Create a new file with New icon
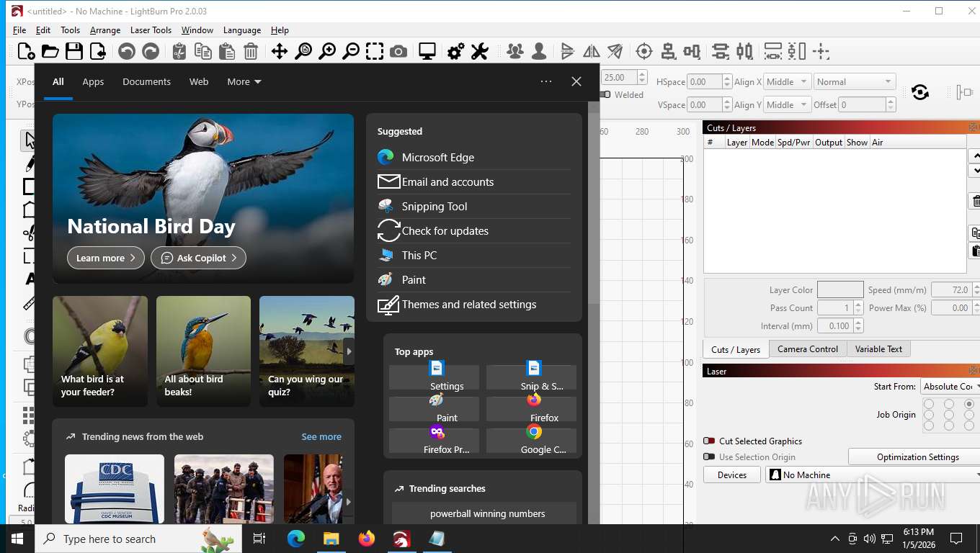 pyautogui.click(x=26, y=51)
